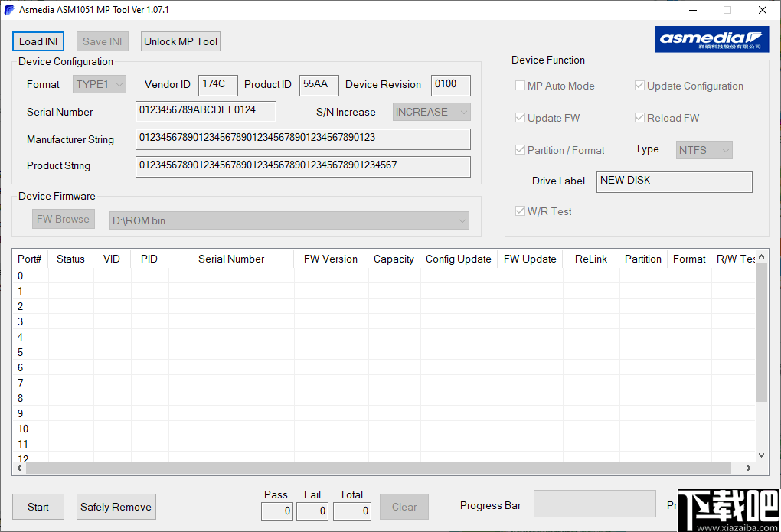Toggle the Update Configuration checkbox

pos(640,86)
